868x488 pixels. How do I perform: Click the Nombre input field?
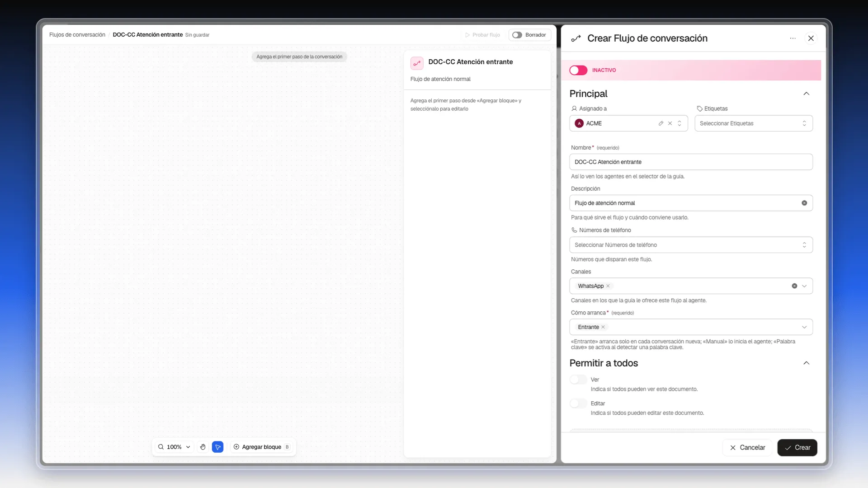[691, 162]
